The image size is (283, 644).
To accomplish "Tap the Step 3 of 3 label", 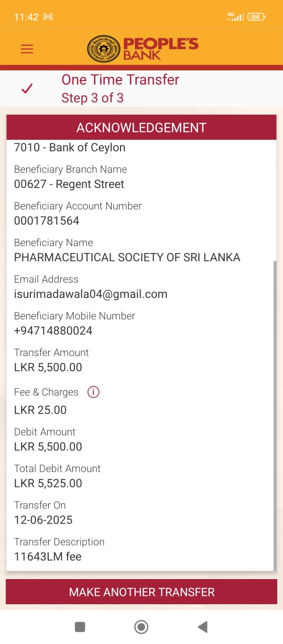I will tap(92, 98).
